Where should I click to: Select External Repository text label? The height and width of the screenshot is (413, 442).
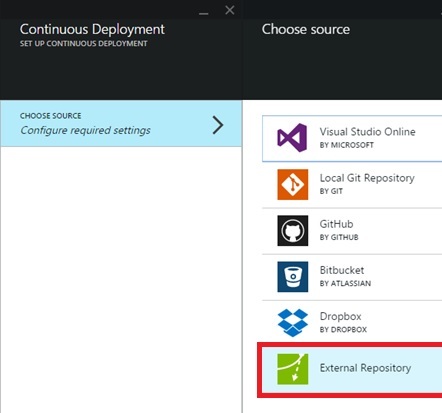(x=365, y=368)
